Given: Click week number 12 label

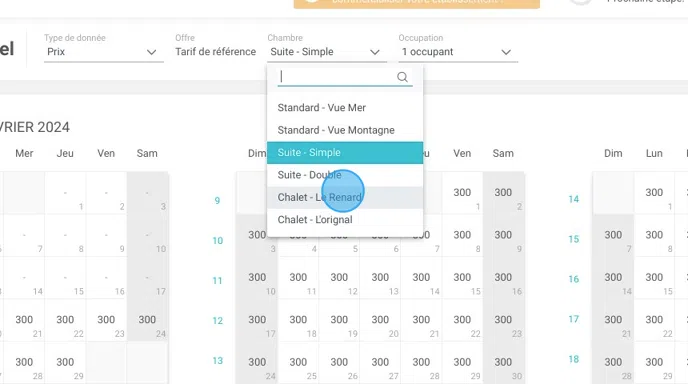Looking at the screenshot, I should (218, 320).
